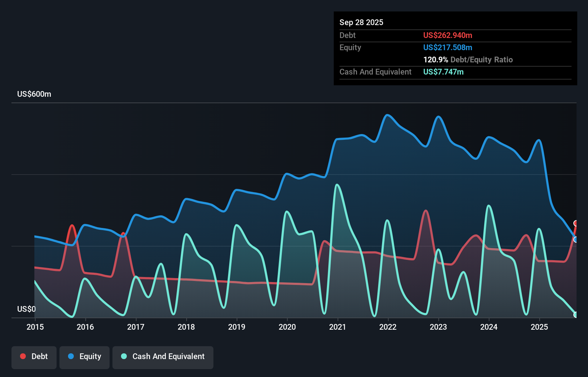
Task: Click the blue Equity dot in the legend
Action: (71, 356)
